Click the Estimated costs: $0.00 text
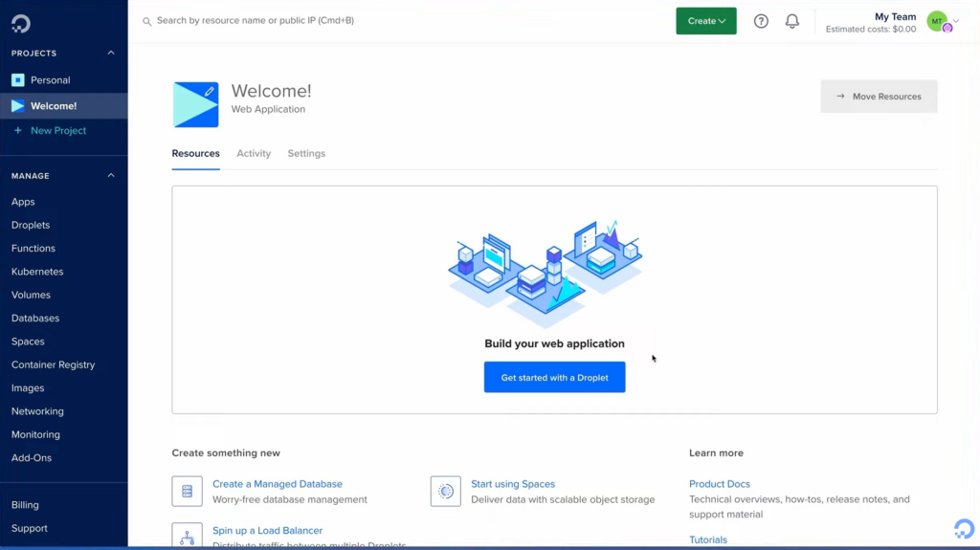The height and width of the screenshot is (550, 980). pyautogui.click(x=871, y=30)
